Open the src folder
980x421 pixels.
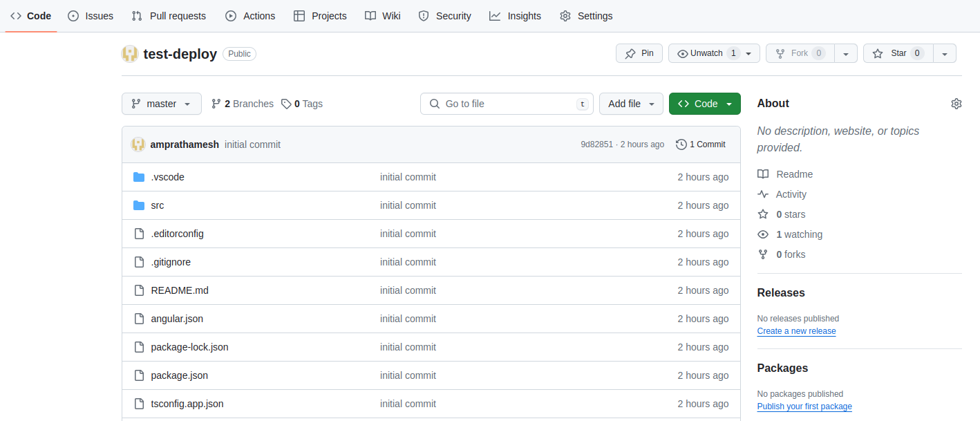pos(157,205)
